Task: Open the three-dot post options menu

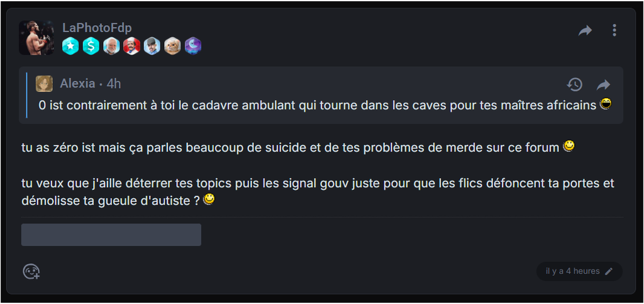Action: click(614, 30)
